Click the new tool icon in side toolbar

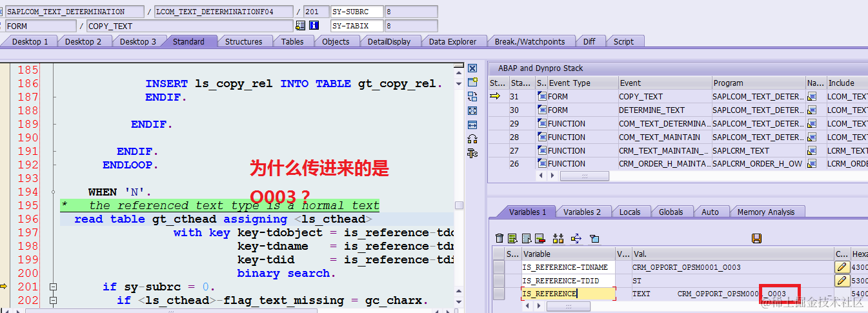pyautogui.click(x=472, y=82)
